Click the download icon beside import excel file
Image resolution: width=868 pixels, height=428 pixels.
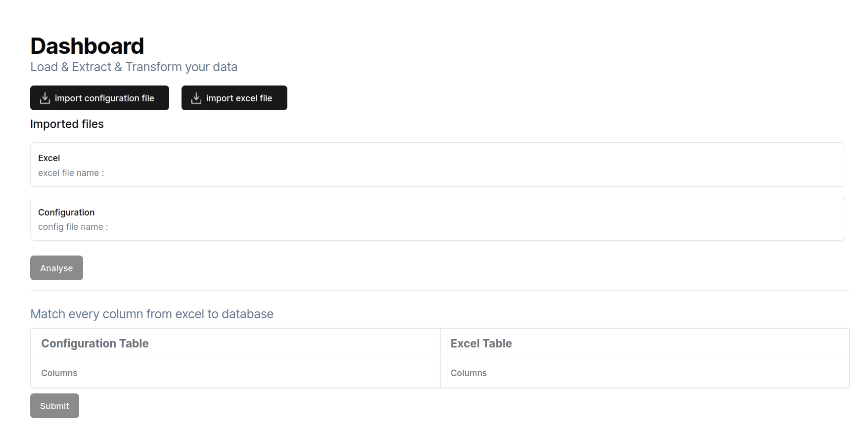click(x=196, y=98)
